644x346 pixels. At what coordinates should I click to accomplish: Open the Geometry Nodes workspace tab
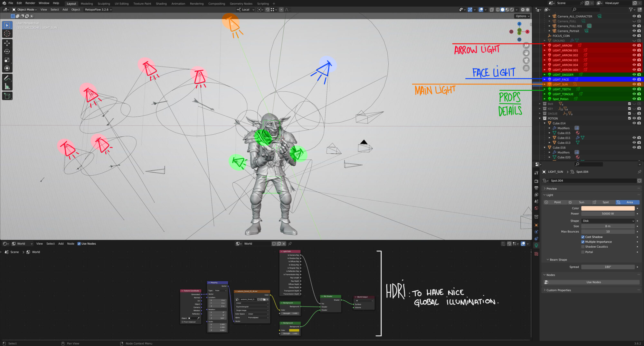tap(241, 4)
